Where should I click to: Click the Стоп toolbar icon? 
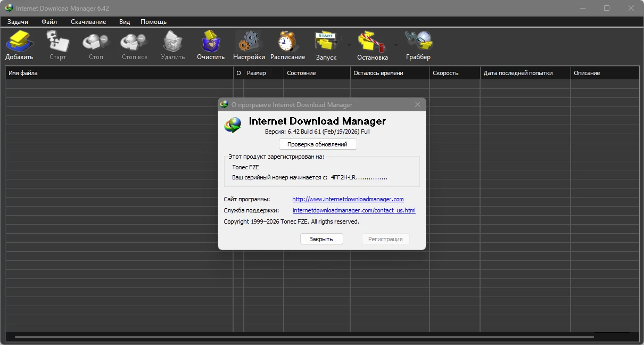tap(96, 45)
